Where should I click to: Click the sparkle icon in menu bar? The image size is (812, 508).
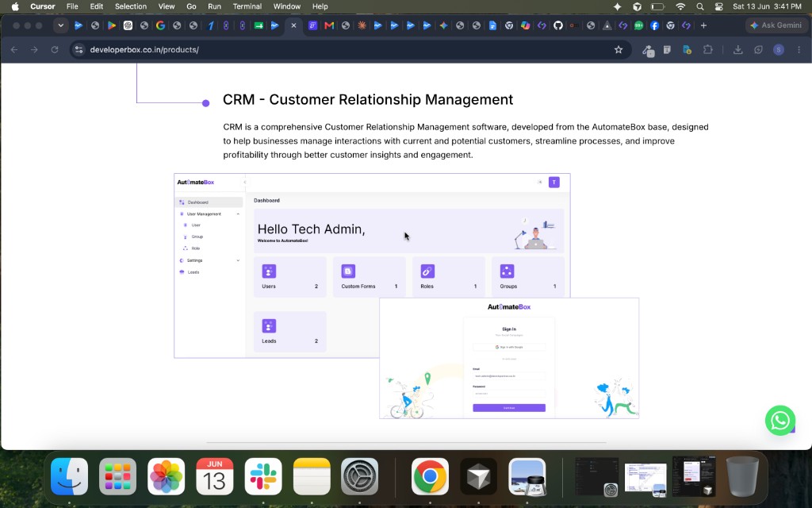tap(617, 6)
